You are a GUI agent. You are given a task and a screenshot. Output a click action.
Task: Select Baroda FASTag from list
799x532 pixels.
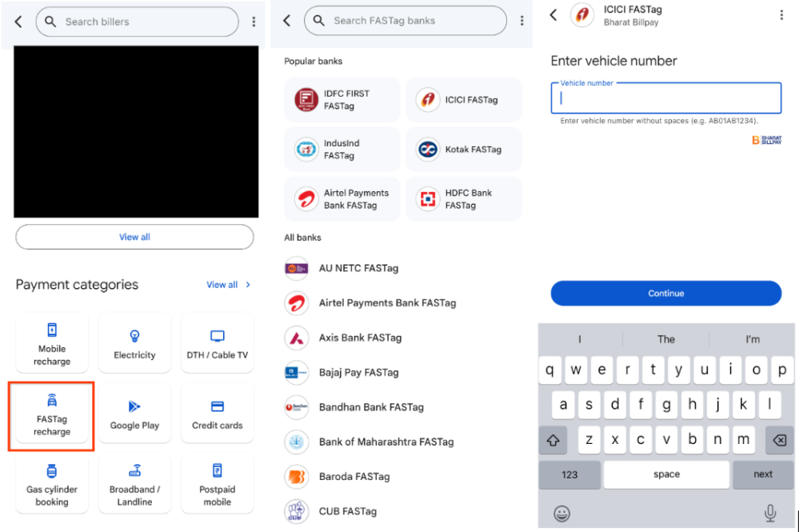[x=402, y=477]
